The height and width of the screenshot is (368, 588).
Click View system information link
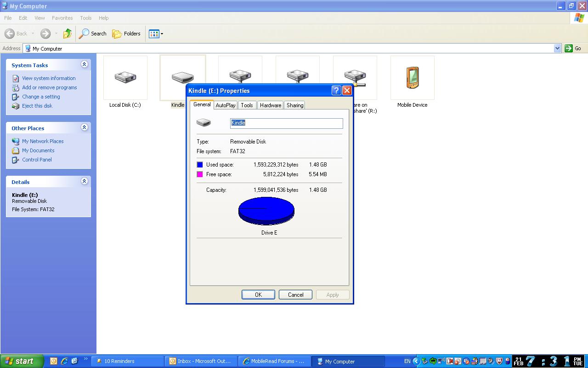[49, 78]
